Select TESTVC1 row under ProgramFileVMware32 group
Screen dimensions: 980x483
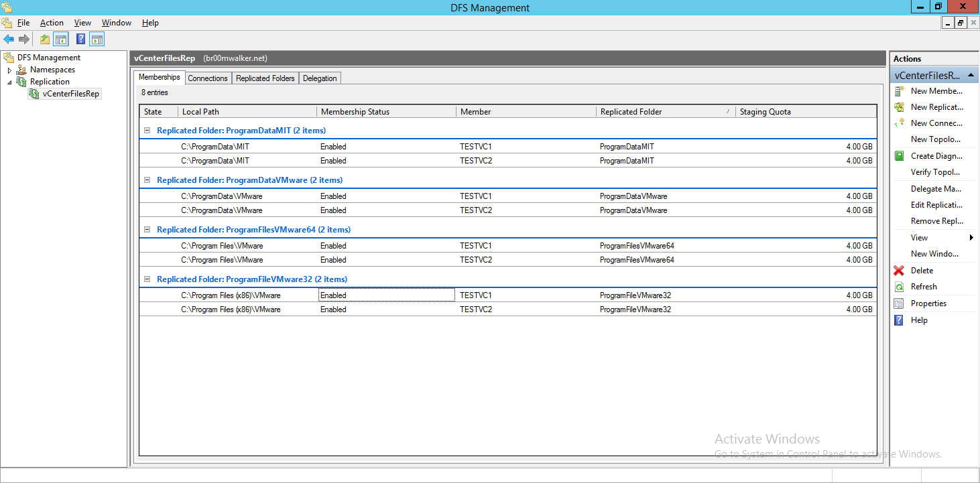pyautogui.click(x=507, y=295)
